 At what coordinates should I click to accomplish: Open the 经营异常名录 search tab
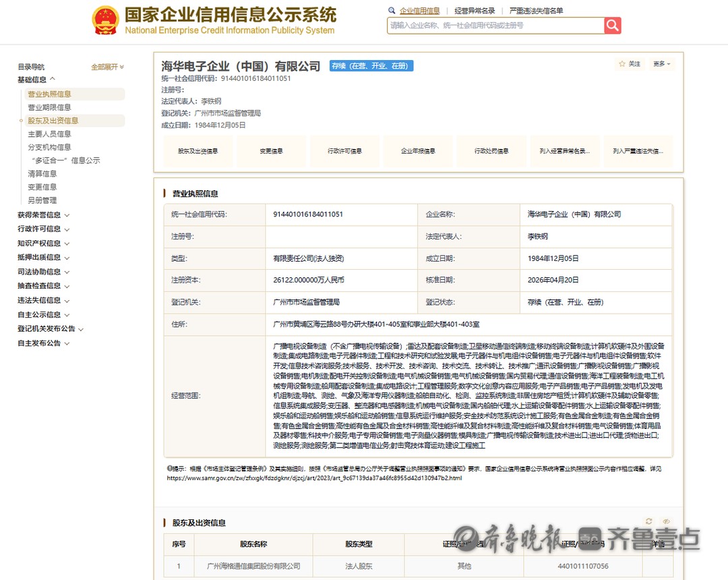pyautogui.click(x=475, y=11)
